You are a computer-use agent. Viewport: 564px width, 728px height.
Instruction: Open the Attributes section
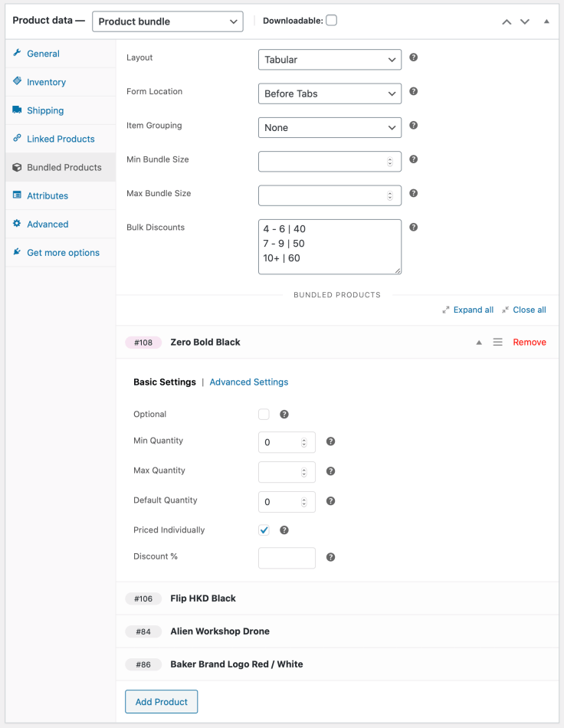(16, 195)
